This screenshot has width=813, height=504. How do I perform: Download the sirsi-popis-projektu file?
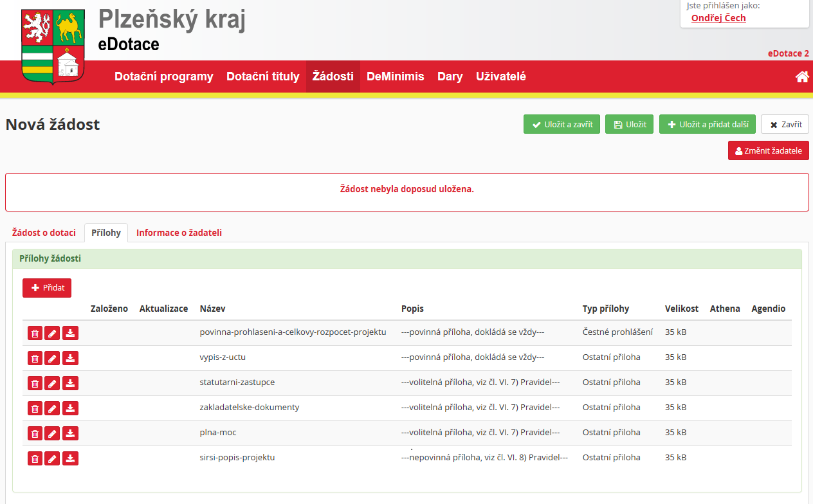pyautogui.click(x=71, y=458)
